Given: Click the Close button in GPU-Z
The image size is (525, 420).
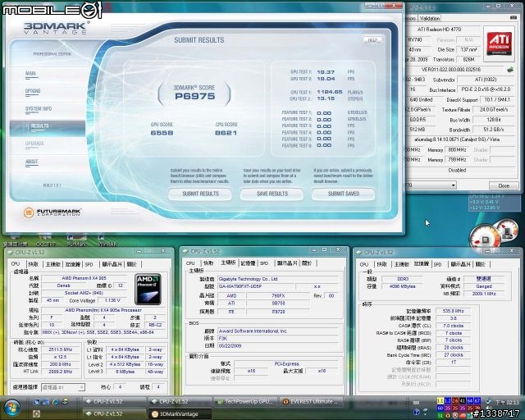Looking at the screenshot, I should pos(504,185).
